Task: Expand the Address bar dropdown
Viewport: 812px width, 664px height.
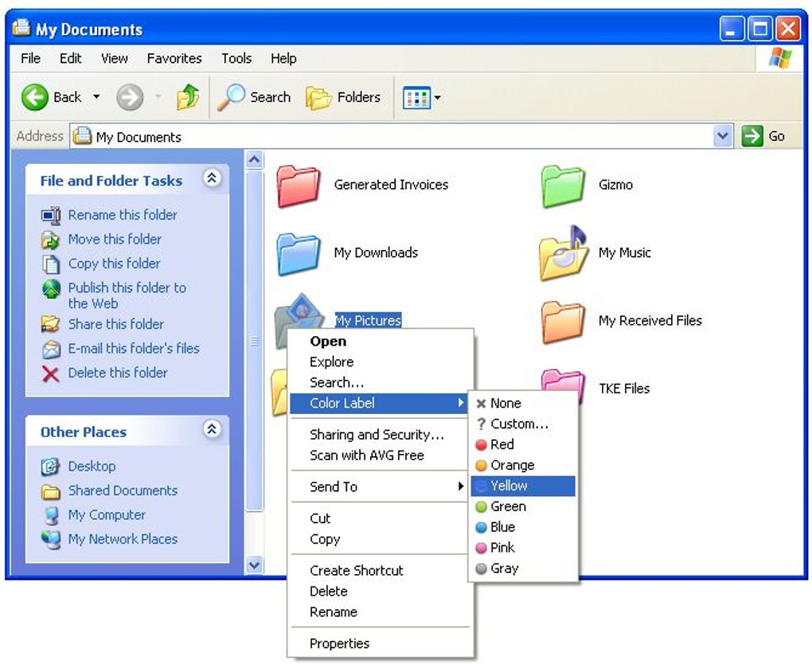Action: (x=722, y=136)
